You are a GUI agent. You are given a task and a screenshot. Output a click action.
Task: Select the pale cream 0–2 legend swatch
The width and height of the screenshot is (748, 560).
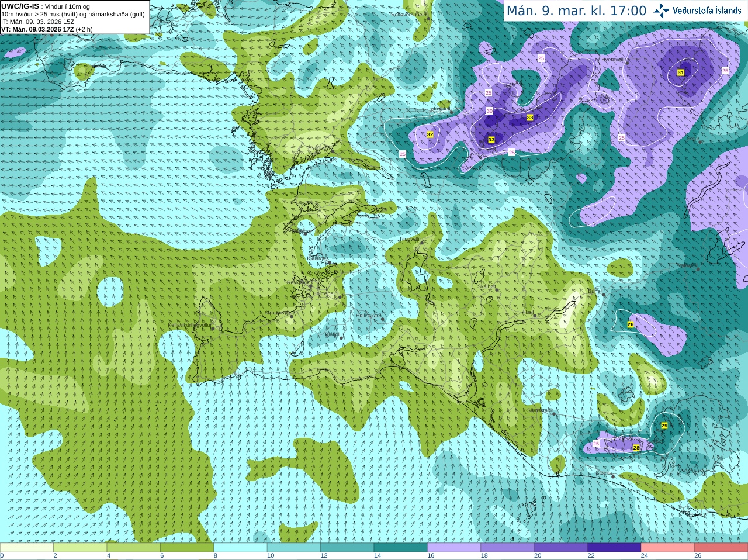click(x=27, y=548)
